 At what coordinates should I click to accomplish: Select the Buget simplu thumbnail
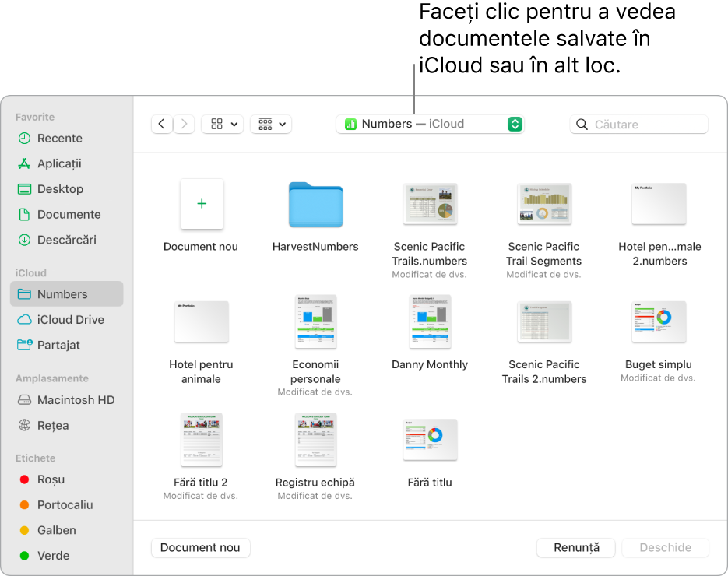659,321
